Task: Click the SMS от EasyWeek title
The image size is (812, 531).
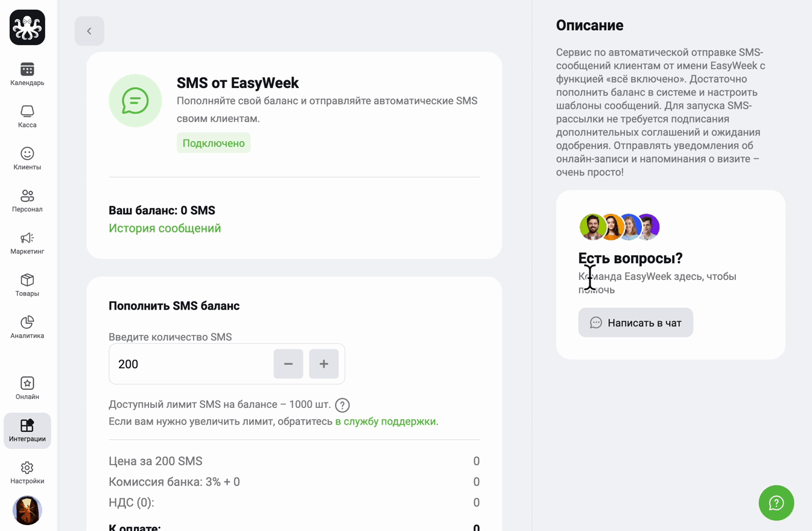Action: point(238,83)
